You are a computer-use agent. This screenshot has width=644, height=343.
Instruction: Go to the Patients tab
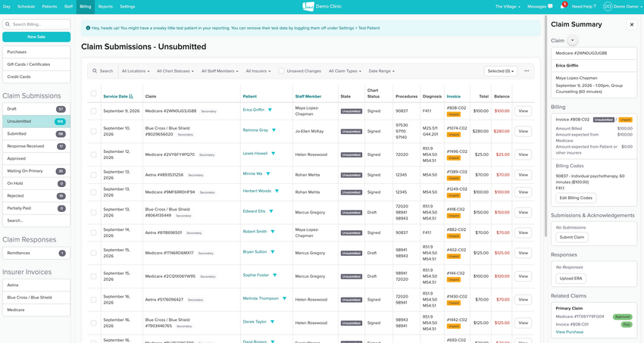pos(50,7)
